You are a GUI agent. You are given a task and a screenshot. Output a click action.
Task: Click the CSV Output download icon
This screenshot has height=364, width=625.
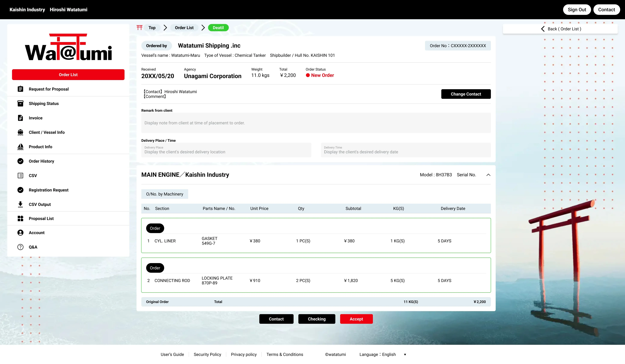tap(21, 204)
